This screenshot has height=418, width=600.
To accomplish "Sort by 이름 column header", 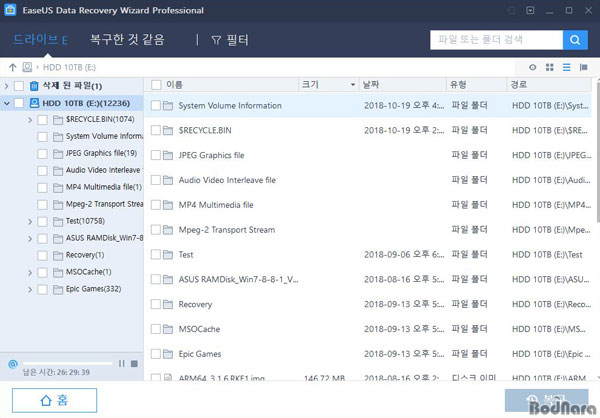I will point(174,85).
